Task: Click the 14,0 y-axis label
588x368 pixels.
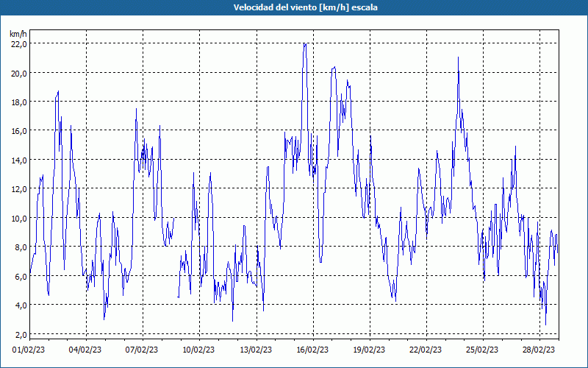Action: (19, 160)
